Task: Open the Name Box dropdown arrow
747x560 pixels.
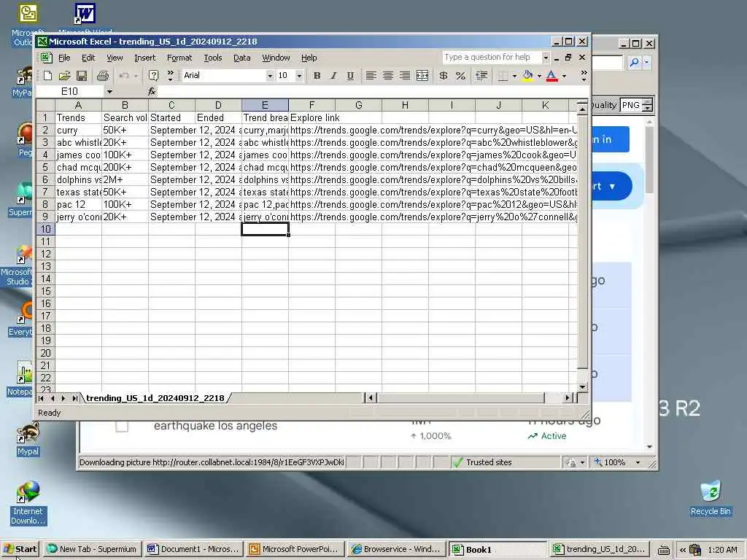Action: click(x=109, y=91)
